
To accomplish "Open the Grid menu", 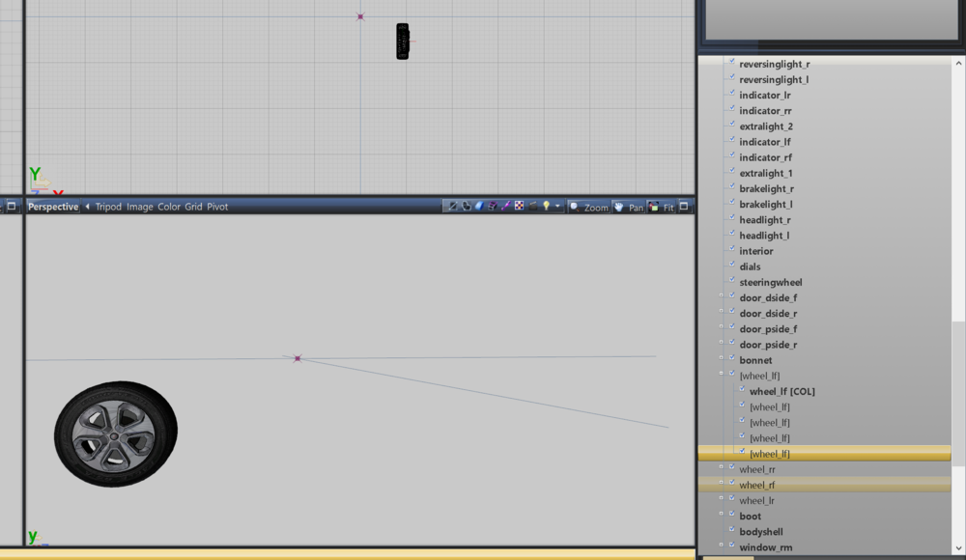I will coord(193,207).
